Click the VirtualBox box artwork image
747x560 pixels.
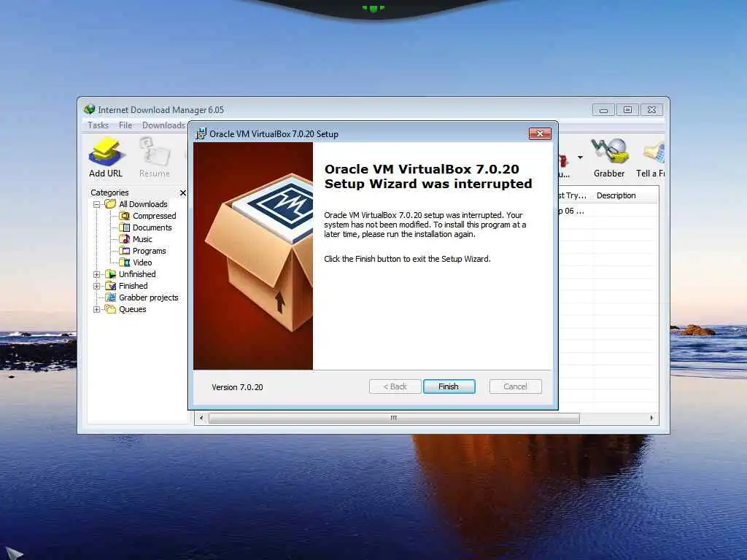[x=253, y=256]
